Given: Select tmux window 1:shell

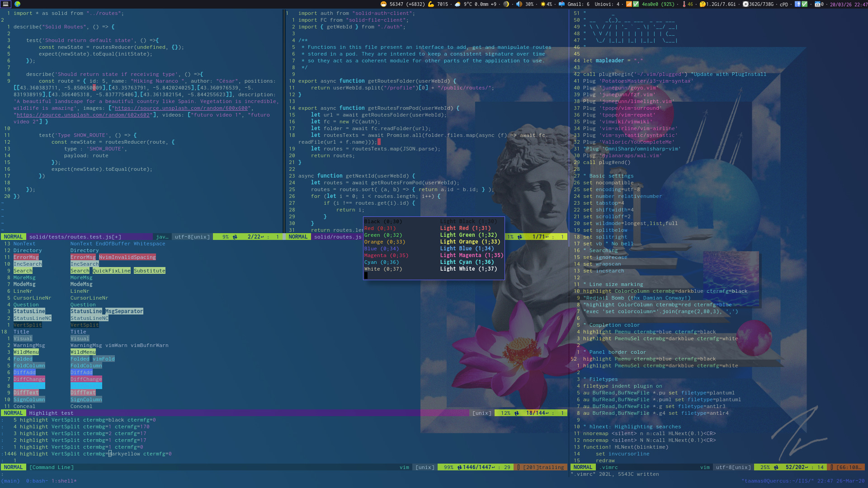Looking at the screenshot, I should click(x=64, y=481).
